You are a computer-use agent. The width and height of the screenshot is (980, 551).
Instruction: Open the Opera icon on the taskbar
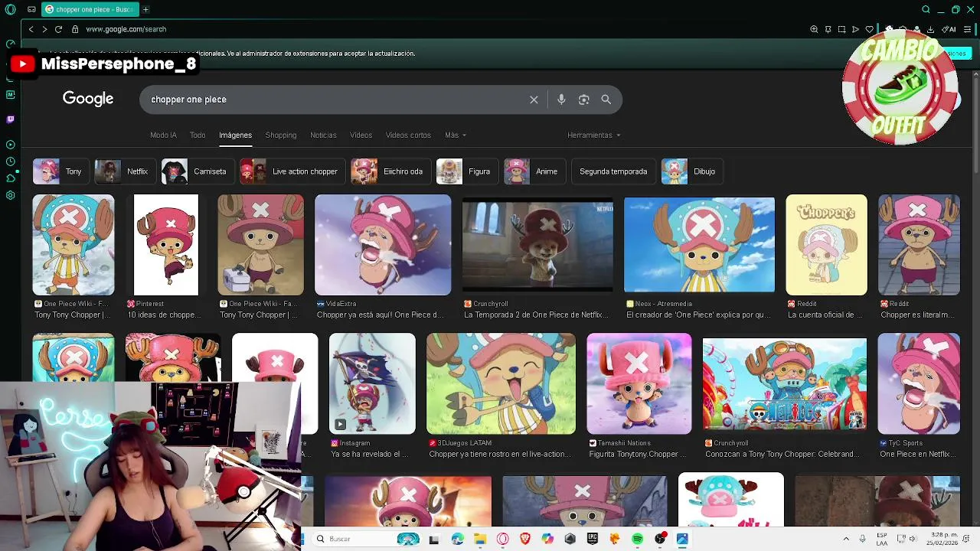pyautogui.click(x=502, y=539)
